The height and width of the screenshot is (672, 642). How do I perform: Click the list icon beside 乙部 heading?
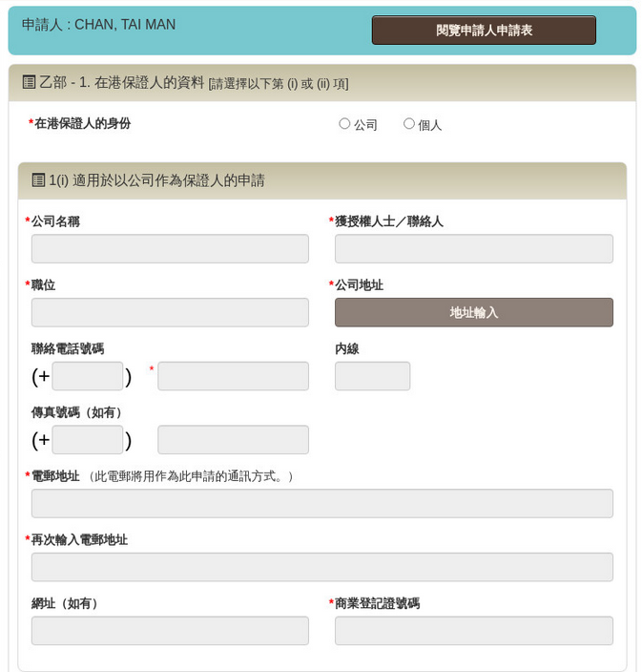click(x=29, y=83)
